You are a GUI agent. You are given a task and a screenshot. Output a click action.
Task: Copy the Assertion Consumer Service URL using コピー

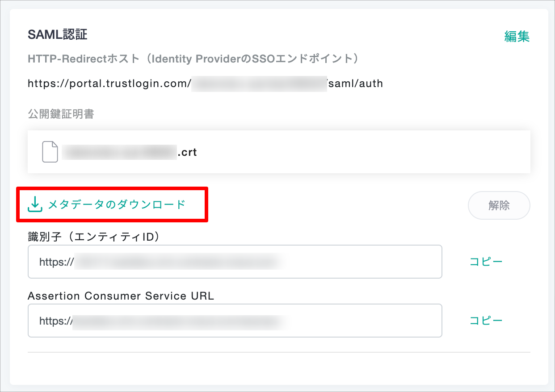pos(486,320)
